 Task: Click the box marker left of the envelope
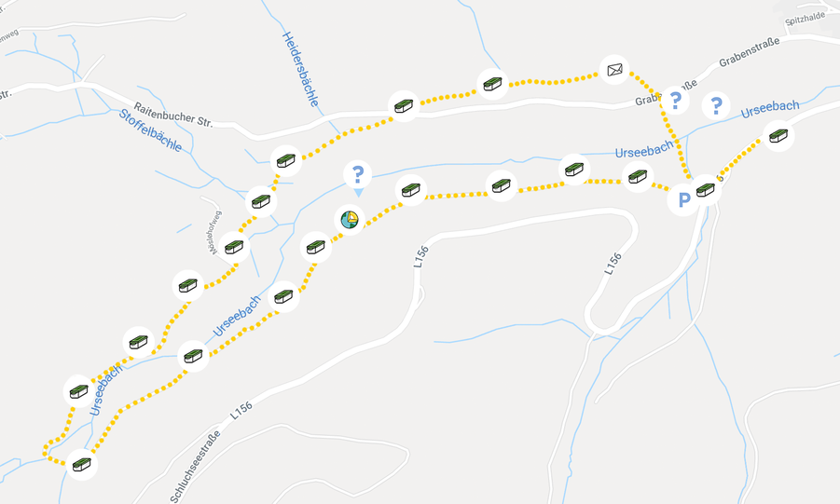pyautogui.click(x=492, y=84)
